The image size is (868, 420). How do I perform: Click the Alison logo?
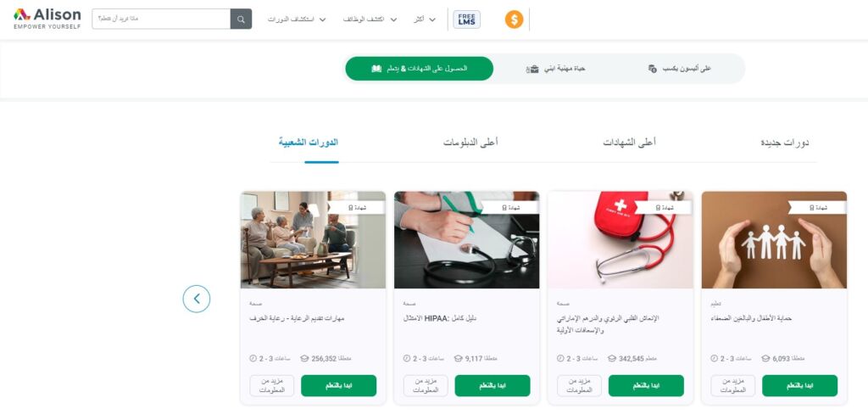click(47, 19)
